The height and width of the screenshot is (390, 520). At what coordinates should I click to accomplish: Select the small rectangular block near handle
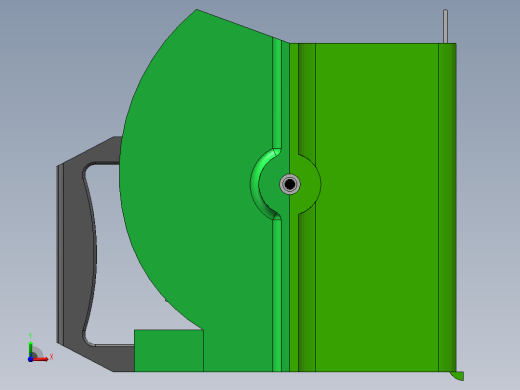coord(169,350)
